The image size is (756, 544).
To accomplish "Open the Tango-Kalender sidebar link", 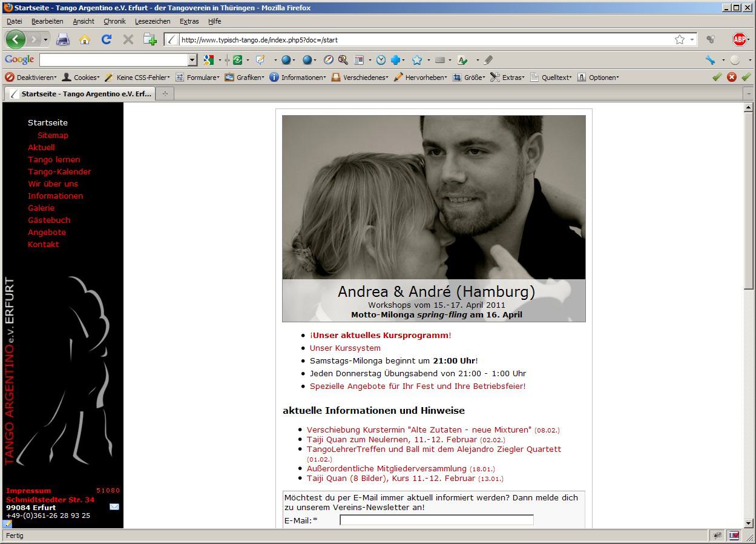I will pyautogui.click(x=59, y=171).
